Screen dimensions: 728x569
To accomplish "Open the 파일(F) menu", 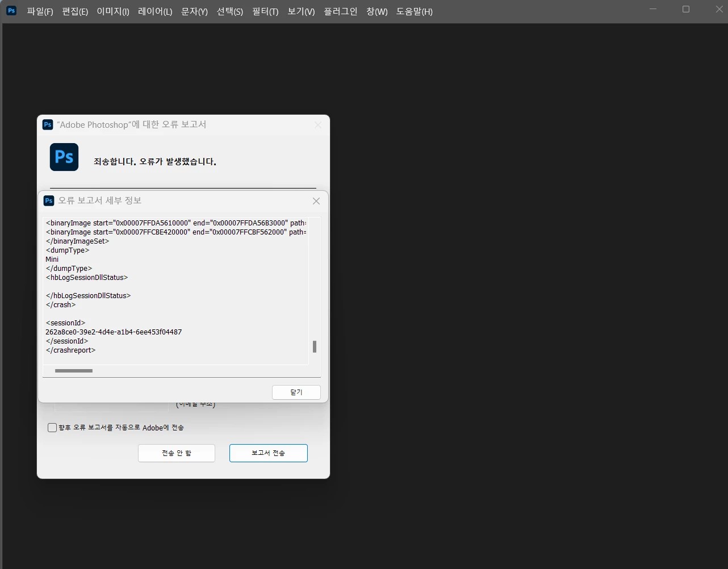I will click(40, 11).
